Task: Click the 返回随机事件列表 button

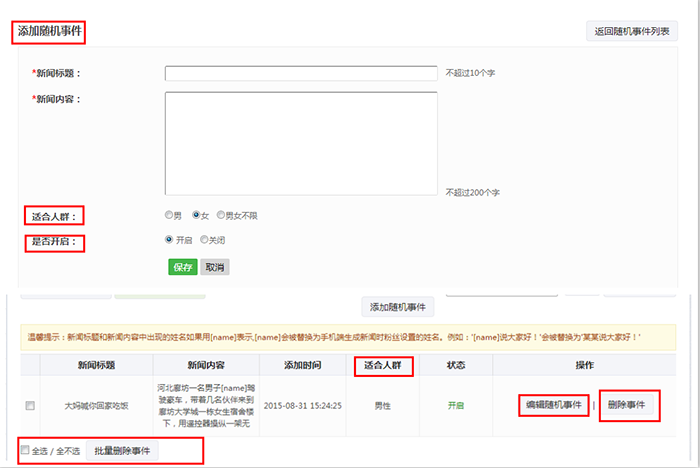Action: (x=632, y=31)
